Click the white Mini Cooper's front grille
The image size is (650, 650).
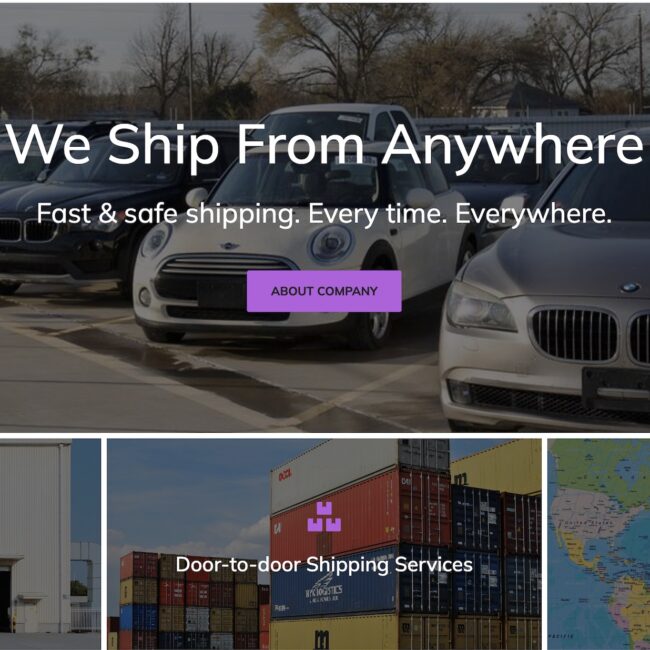(x=224, y=286)
